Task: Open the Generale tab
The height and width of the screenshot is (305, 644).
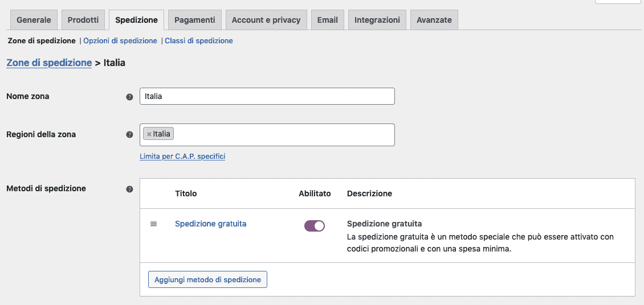Action: [34, 20]
